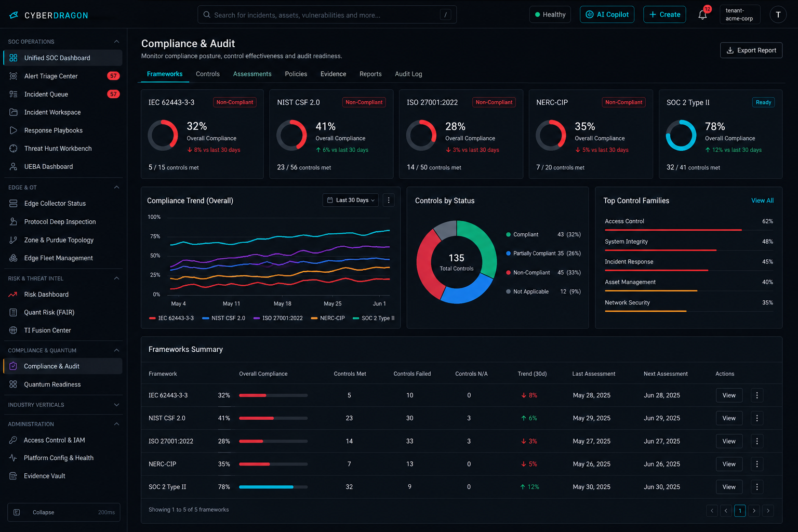Click the Alert Triage Center icon
Screen dimensions: 798x532
tap(14, 76)
